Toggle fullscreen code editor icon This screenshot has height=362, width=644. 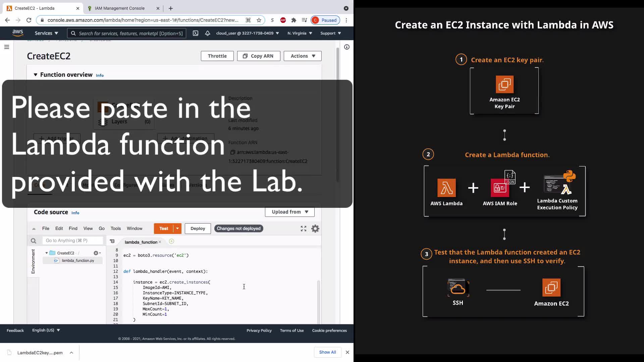(304, 229)
